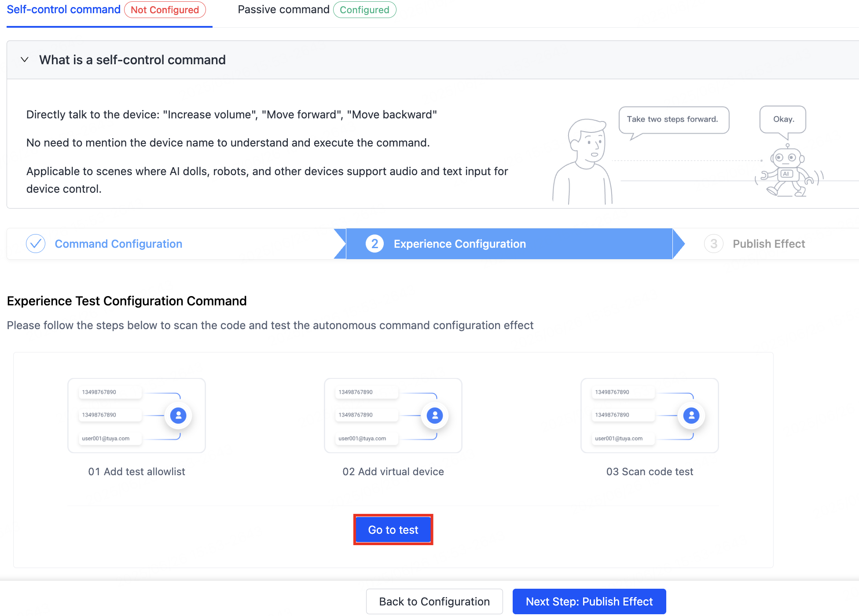Click the Command Configuration checkmark circle
Screen dimensions: 859x616
tap(36, 244)
